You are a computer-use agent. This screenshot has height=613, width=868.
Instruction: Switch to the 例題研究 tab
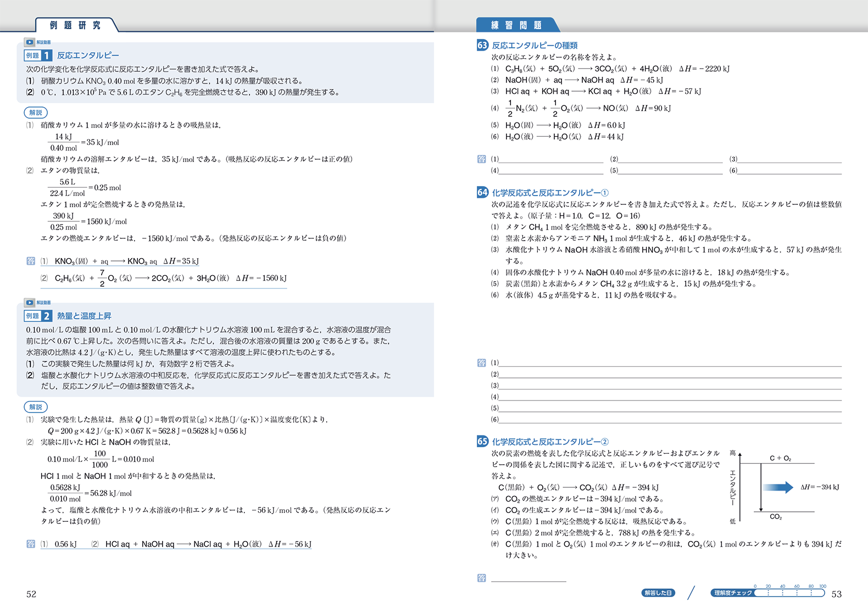[x=75, y=25]
